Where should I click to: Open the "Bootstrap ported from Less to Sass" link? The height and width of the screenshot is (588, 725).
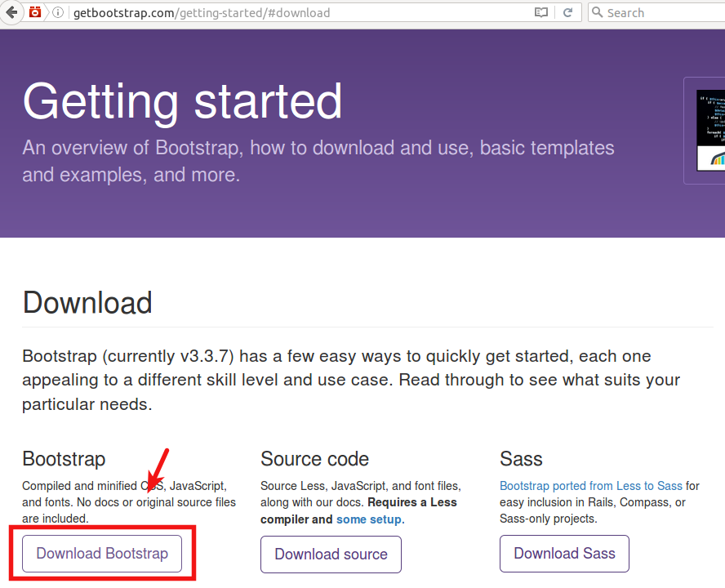[x=590, y=486]
